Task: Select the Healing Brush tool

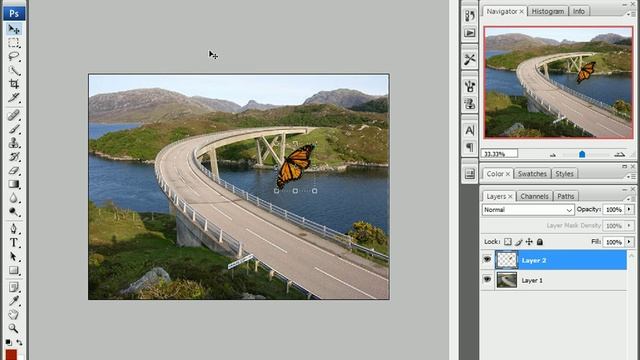Action: pyautogui.click(x=14, y=116)
